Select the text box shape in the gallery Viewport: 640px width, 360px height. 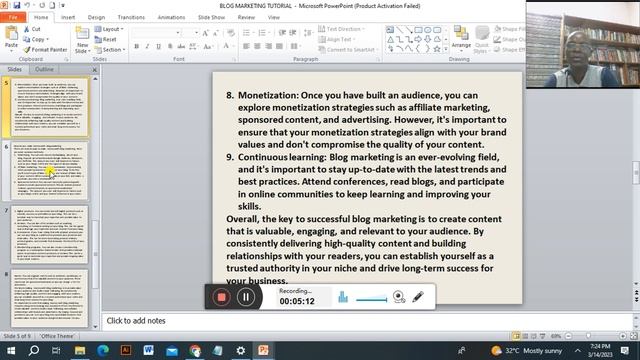(x=390, y=30)
